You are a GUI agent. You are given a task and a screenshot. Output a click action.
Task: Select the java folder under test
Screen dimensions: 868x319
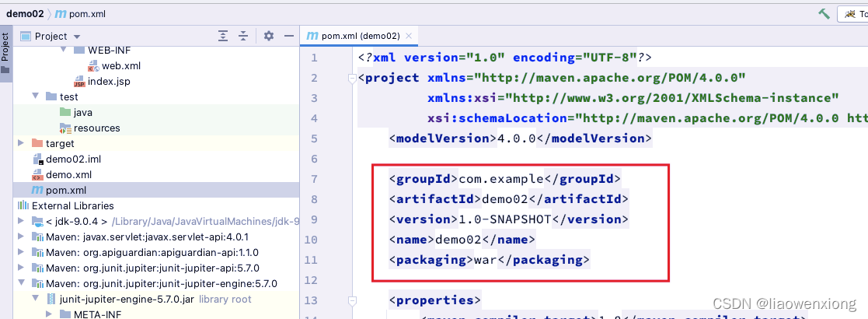click(82, 112)
